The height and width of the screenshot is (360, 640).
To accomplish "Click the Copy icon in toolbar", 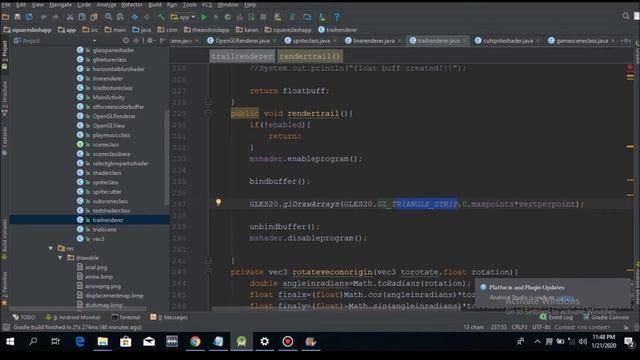I will coord(82,17).
